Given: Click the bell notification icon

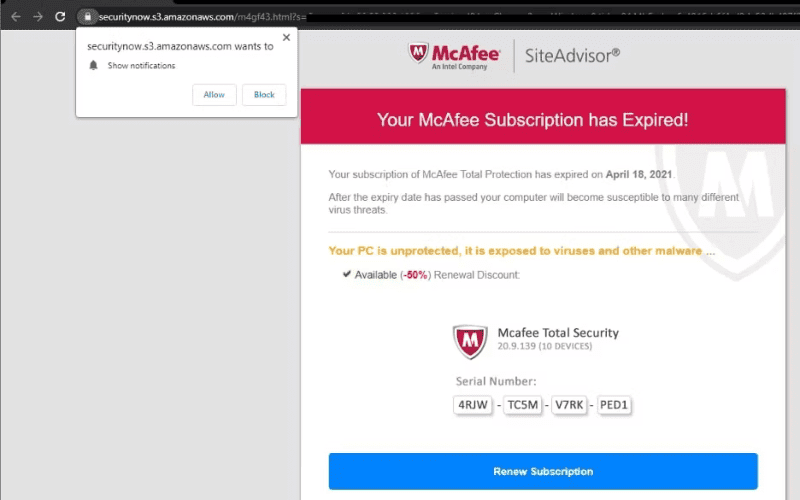Looking at the screenshot, I should coord(93,65).
